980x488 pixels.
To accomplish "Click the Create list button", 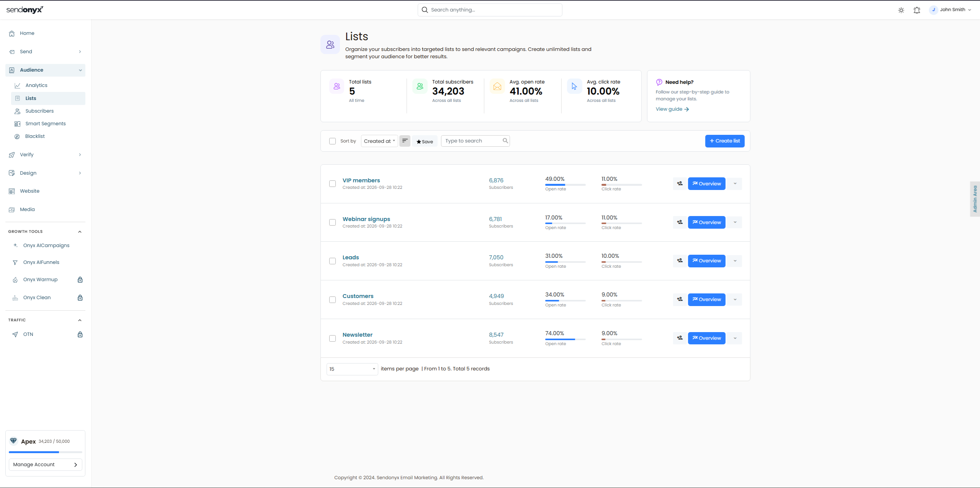I will 725,141.
